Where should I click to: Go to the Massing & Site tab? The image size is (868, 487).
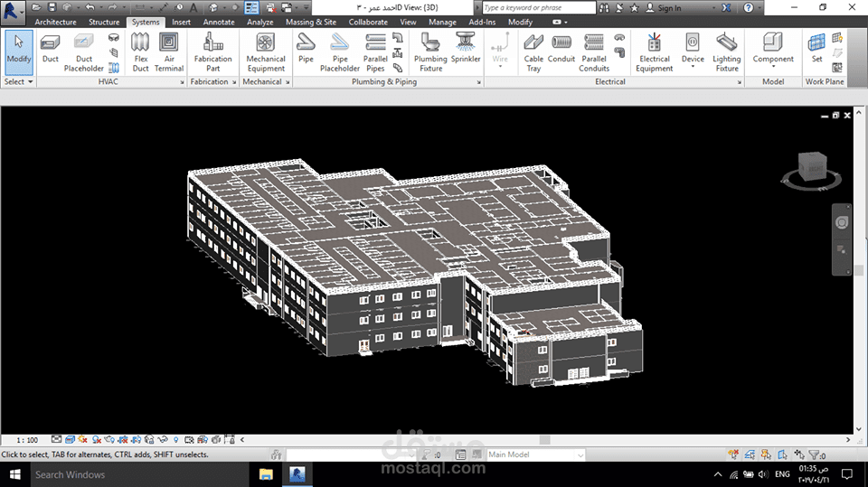(x=311, y=22)
